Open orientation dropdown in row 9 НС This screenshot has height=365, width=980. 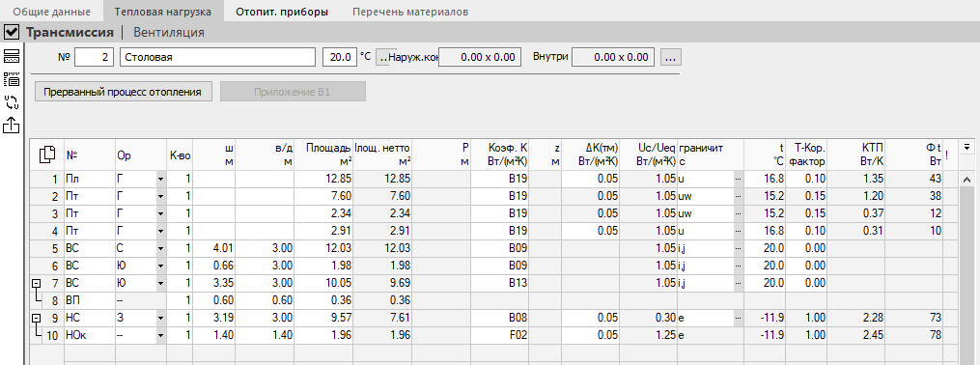[160, 318]
